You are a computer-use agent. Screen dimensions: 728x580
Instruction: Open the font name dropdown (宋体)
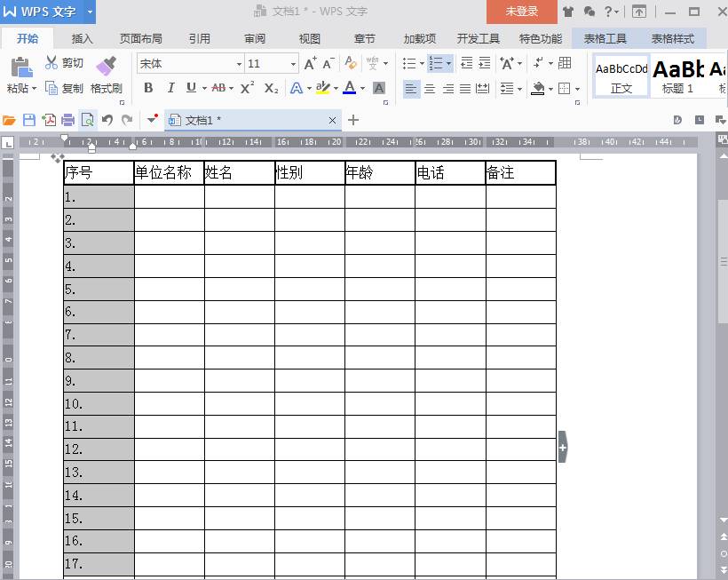(x=239, y=64)
